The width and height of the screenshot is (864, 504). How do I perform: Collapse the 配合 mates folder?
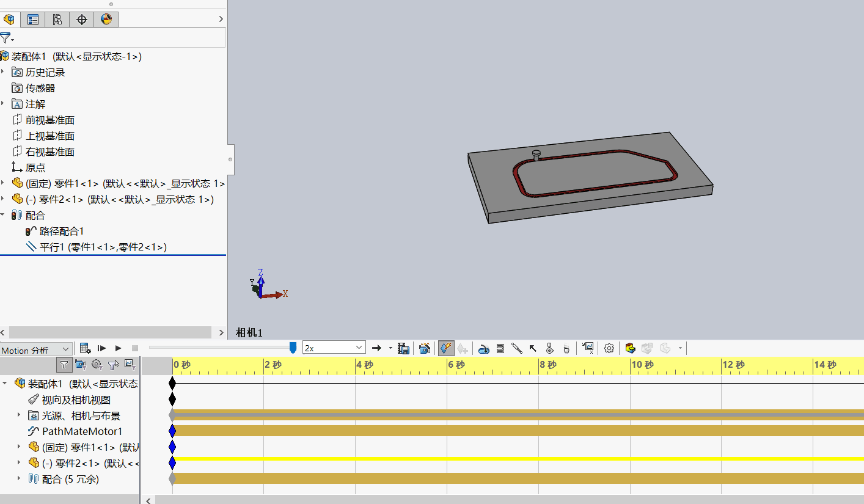(x=3, y=215)
